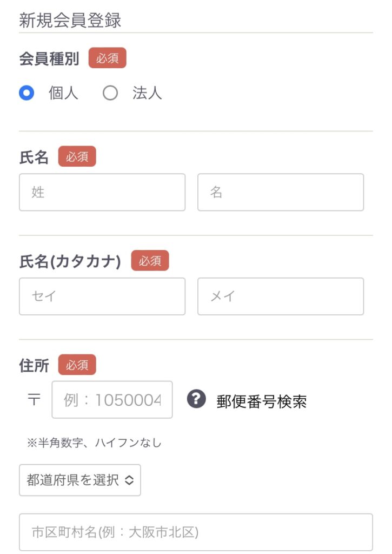Viewport: 392px width, 554px height.
Task: Click the 個人 label text
Action: 63,93
